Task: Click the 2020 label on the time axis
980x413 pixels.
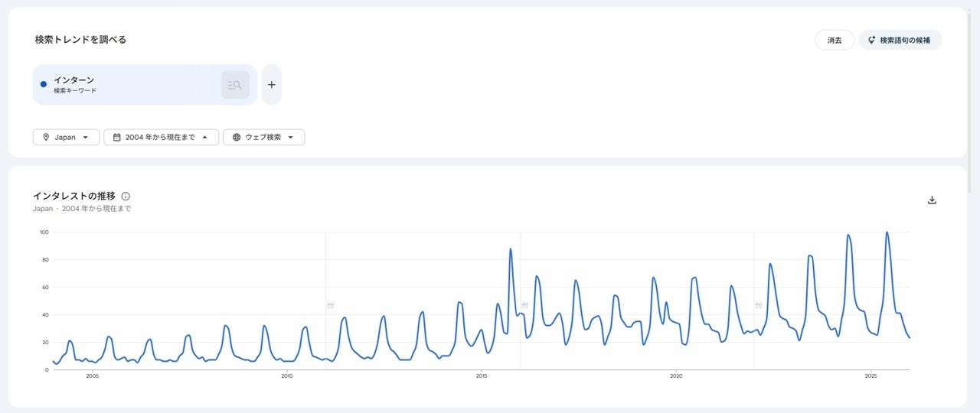Action: (676, 376)
